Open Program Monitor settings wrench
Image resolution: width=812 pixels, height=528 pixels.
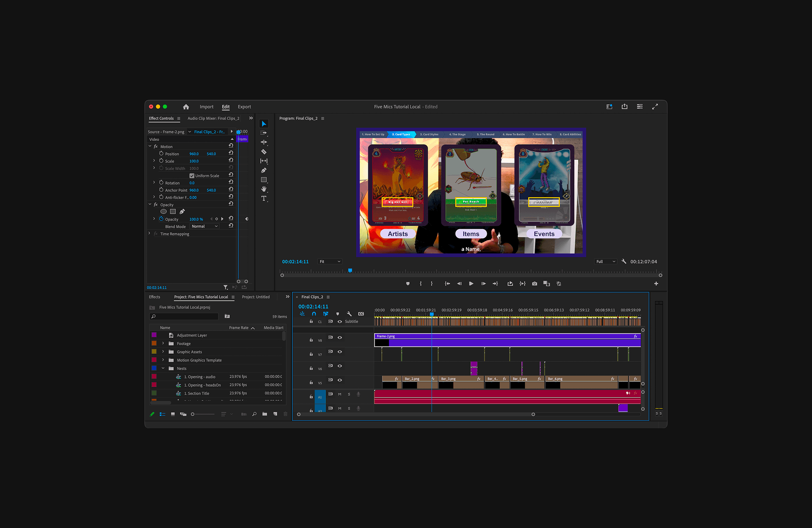pos(624,262)
